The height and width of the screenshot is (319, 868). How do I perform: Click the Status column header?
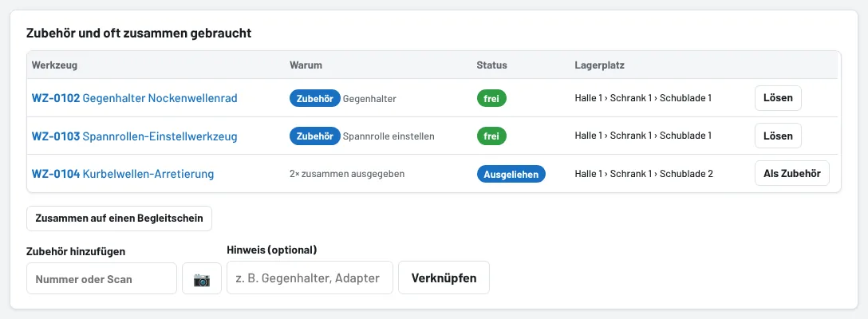point(491,65)
